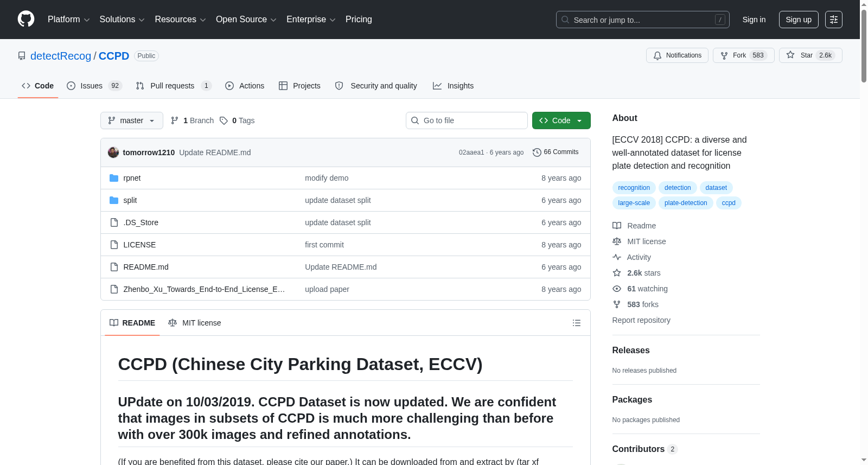The width and height of the screenshot is (868, 465).
Task: Open the Security and quality tab
Action: [376, 86]
